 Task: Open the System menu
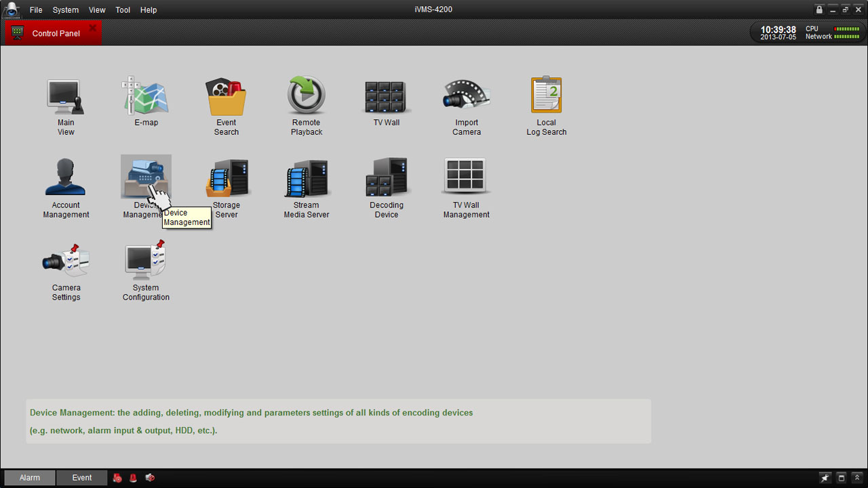pos(66,10)
